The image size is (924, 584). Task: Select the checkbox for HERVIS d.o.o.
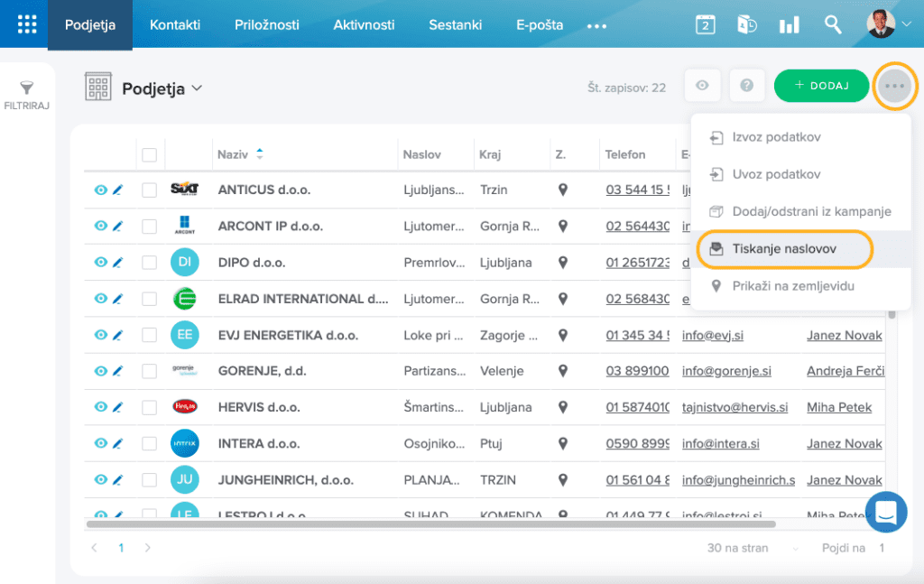150,407
